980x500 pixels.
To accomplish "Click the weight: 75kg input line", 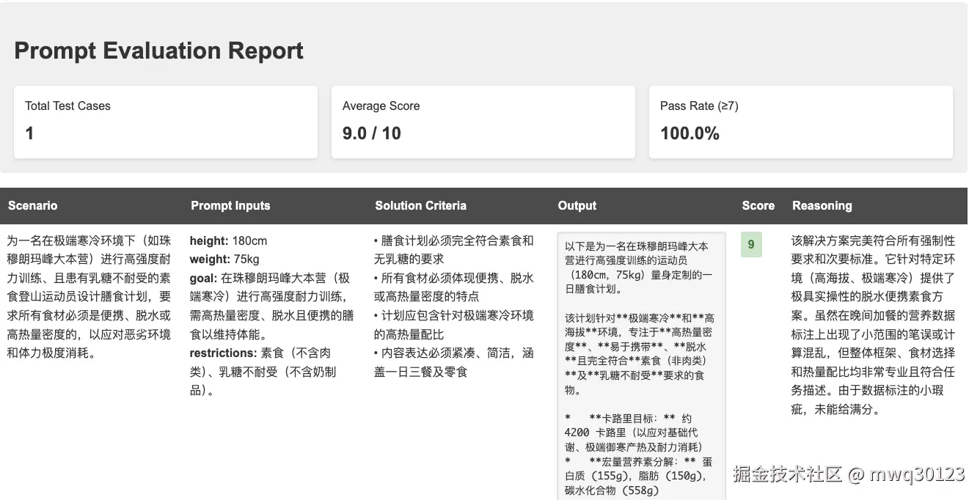I will tap(224, 259).
